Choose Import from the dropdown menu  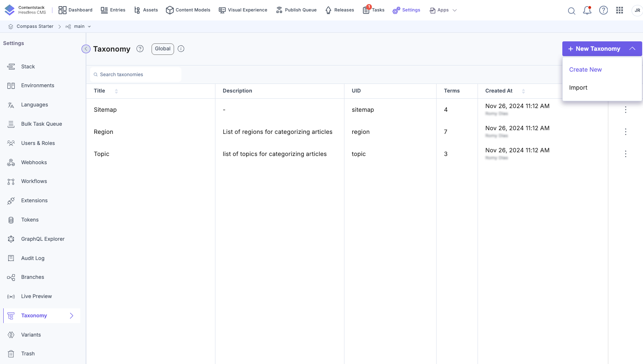[x=578, y=88]
